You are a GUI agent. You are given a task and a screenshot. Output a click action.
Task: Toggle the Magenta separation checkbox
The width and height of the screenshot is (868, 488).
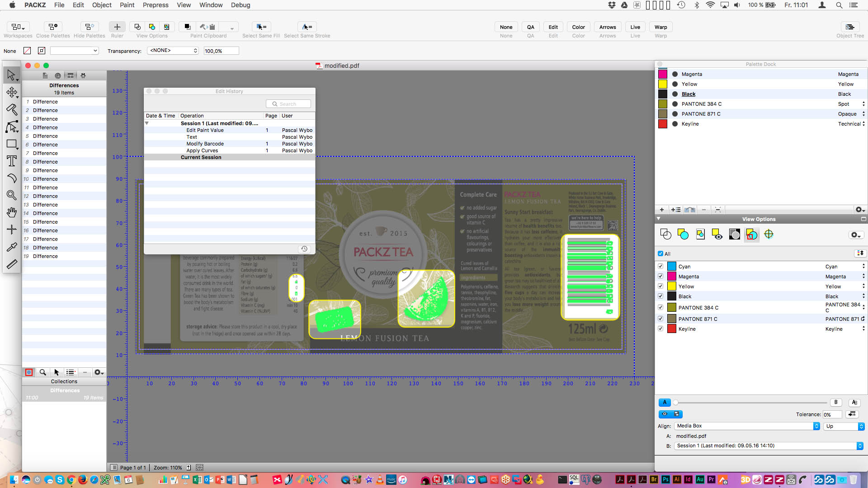coord(660,277)
